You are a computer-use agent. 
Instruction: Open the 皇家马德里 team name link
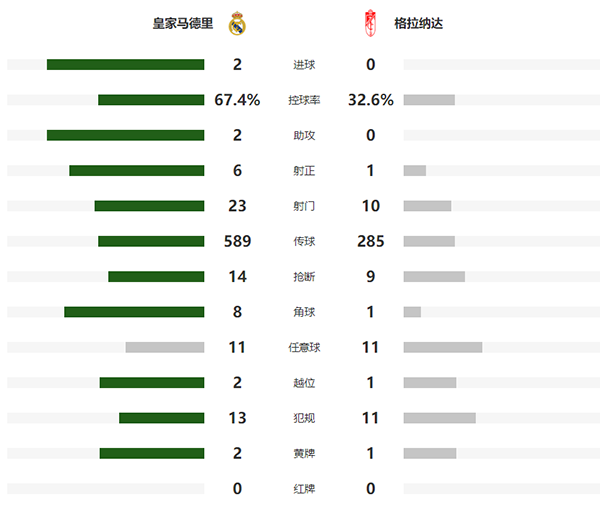coord(182,22)
